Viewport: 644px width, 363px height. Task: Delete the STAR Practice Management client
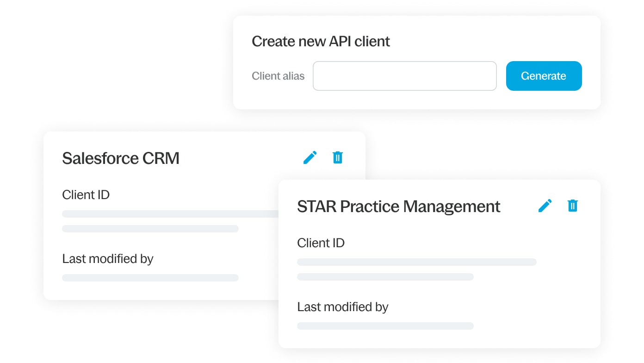pos(573,206)
